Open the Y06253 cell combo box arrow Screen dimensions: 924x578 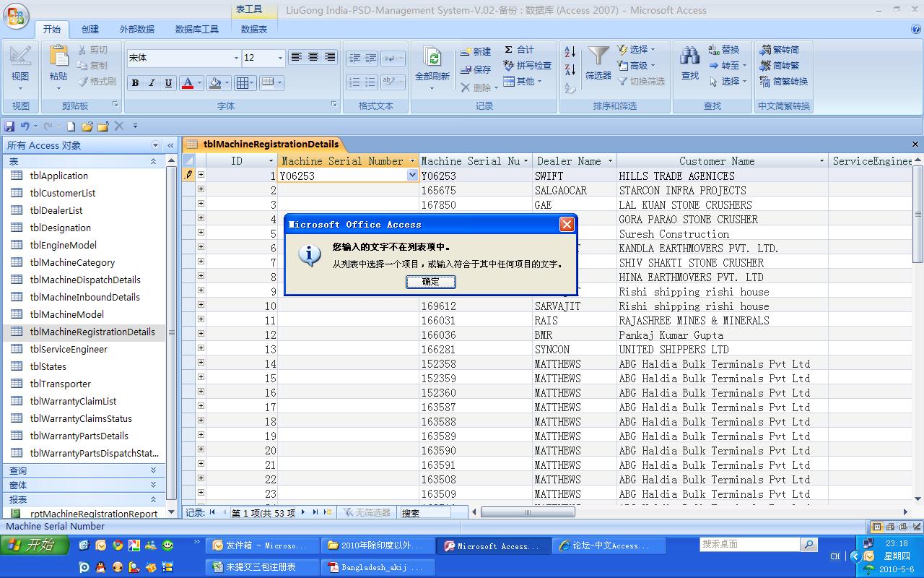click(412, 176)
